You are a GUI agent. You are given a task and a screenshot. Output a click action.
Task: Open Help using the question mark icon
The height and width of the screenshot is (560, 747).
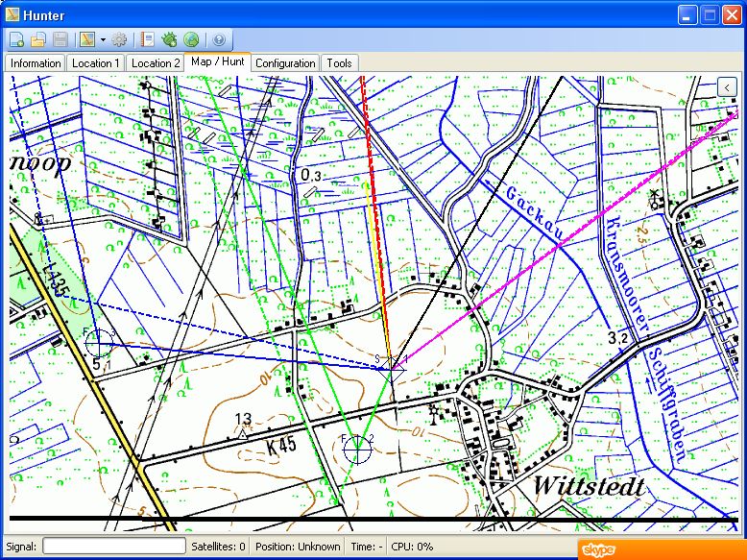pos(219,40)
